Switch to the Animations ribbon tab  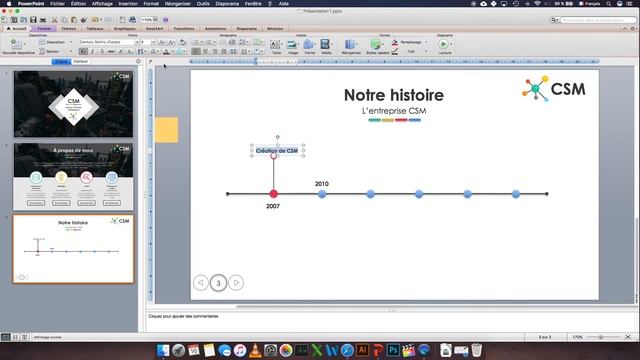pos(215,29)
